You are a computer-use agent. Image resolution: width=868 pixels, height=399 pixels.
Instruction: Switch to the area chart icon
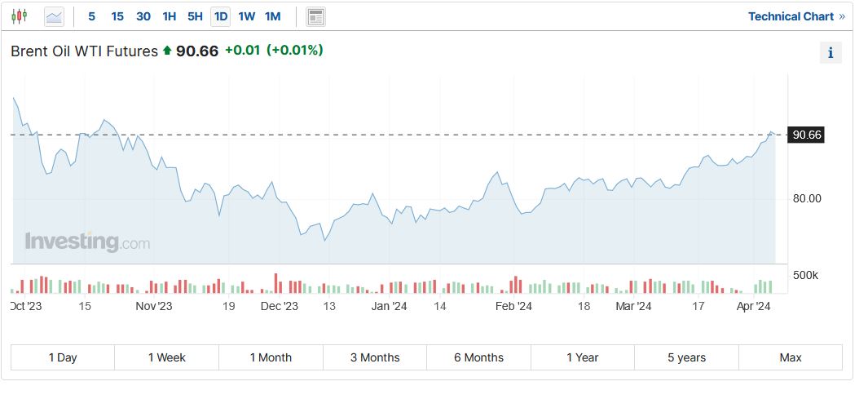54,16
